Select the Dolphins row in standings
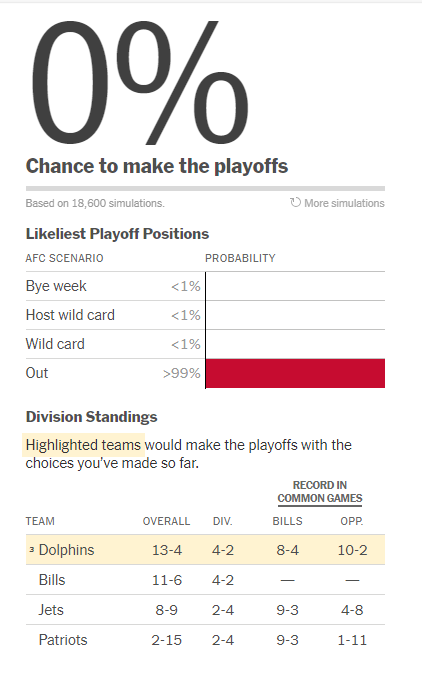The width and height of the screenshot is (422, 677). coord(205,550)
